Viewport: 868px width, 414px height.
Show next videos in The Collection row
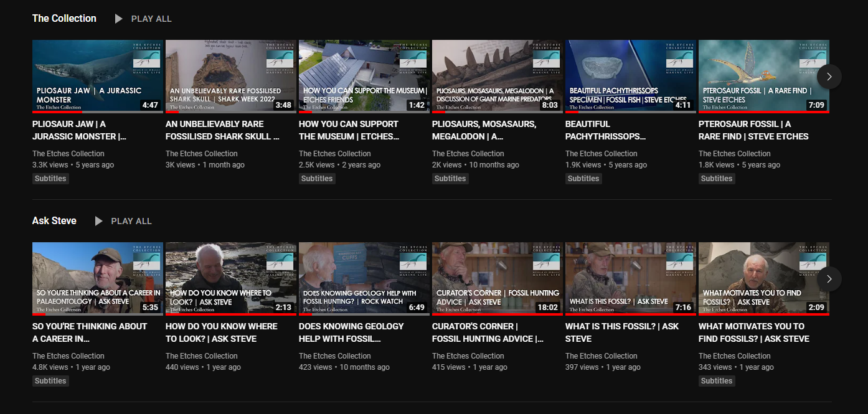pyautogui.click(x=829, y=77)
